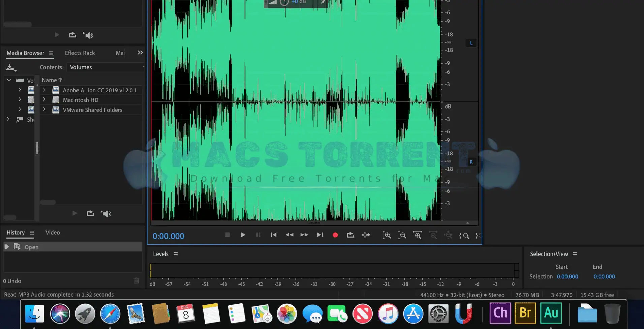Open the Contents Volumes dropdown
644x329 pixels.
tap(105, 67)
